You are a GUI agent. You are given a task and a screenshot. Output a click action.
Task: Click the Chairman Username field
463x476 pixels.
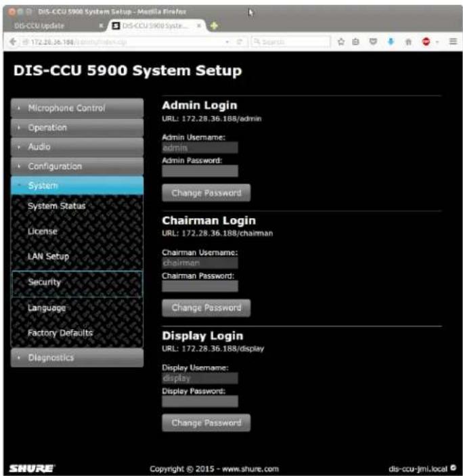(x=200, y=263)
